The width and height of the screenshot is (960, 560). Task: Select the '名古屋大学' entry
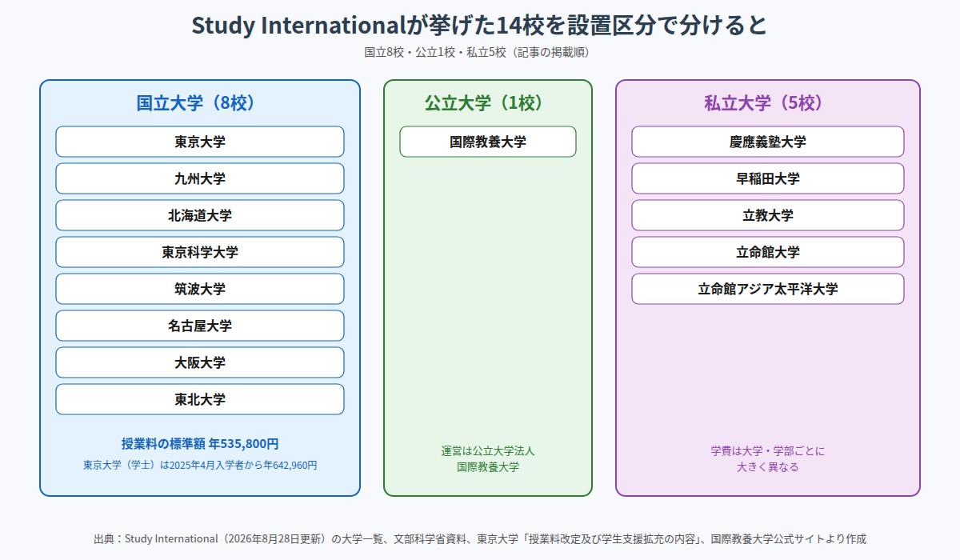200,326
